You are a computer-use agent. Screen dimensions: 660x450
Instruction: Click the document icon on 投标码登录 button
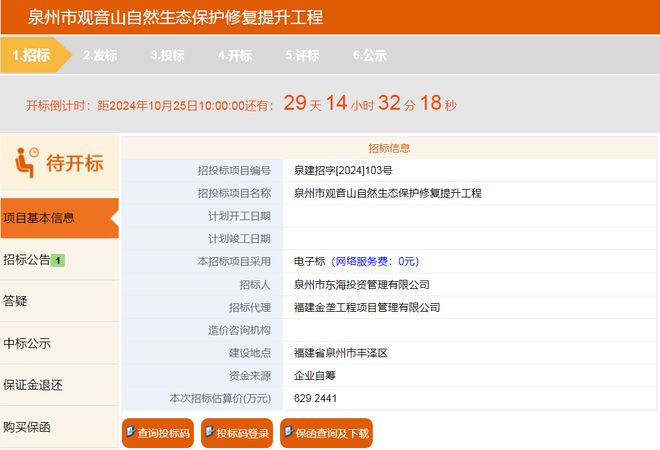[x=209, y=431]
